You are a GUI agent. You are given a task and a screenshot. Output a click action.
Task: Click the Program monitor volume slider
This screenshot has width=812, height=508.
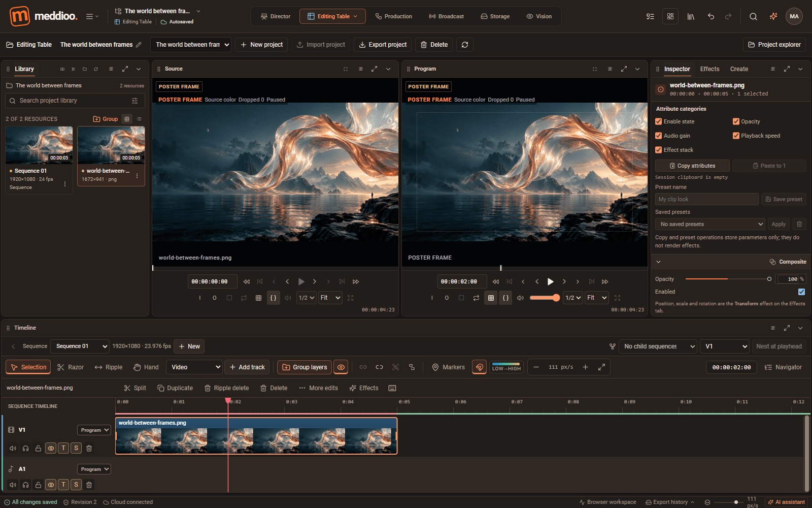pos(545,298)
